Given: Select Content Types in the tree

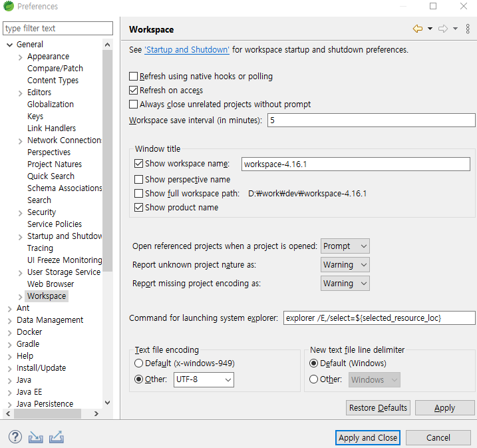Looking at the screenshot, I should (x=53, y=81).
